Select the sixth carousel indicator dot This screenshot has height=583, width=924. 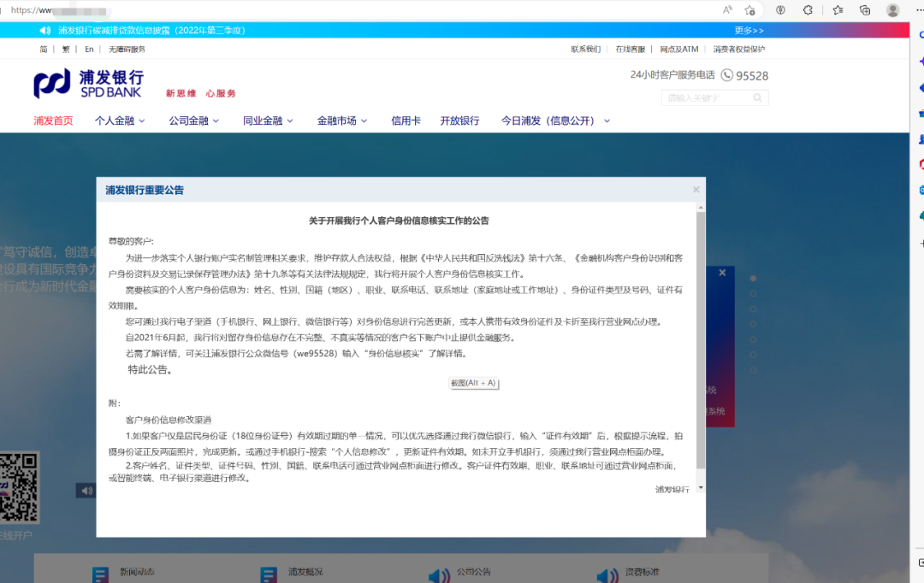pyautogui.click(x=753, y=355)
